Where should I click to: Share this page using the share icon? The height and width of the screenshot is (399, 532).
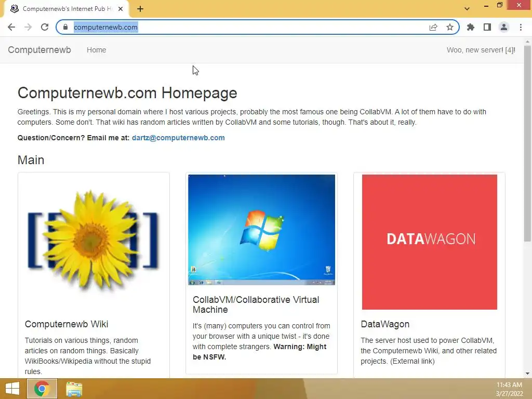[433, 27]
